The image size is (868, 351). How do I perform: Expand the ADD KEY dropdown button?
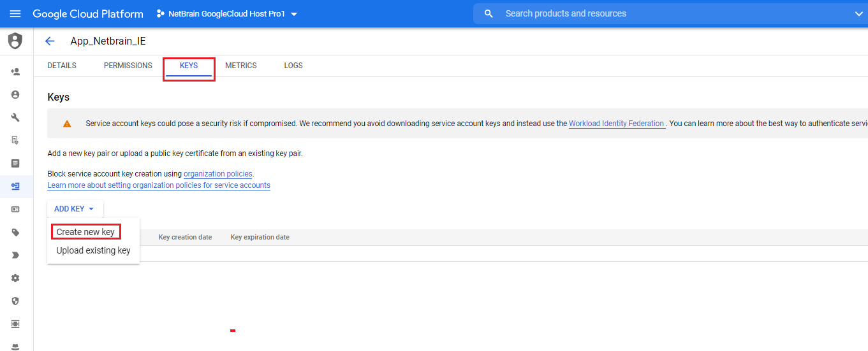point(75,209)
